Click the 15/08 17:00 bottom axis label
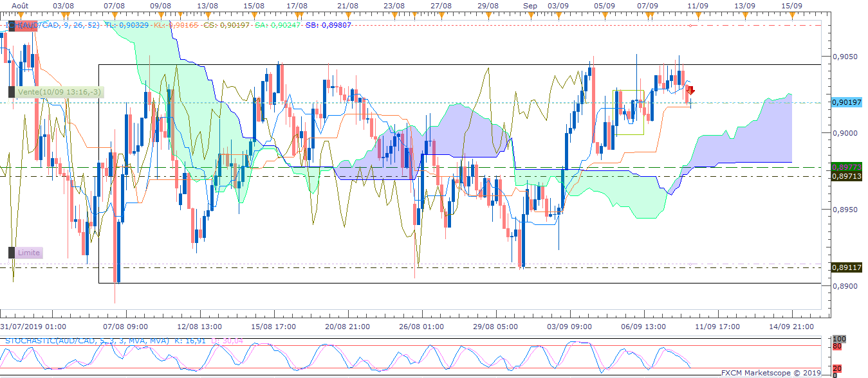868x378 pixels. click(274, 327)
